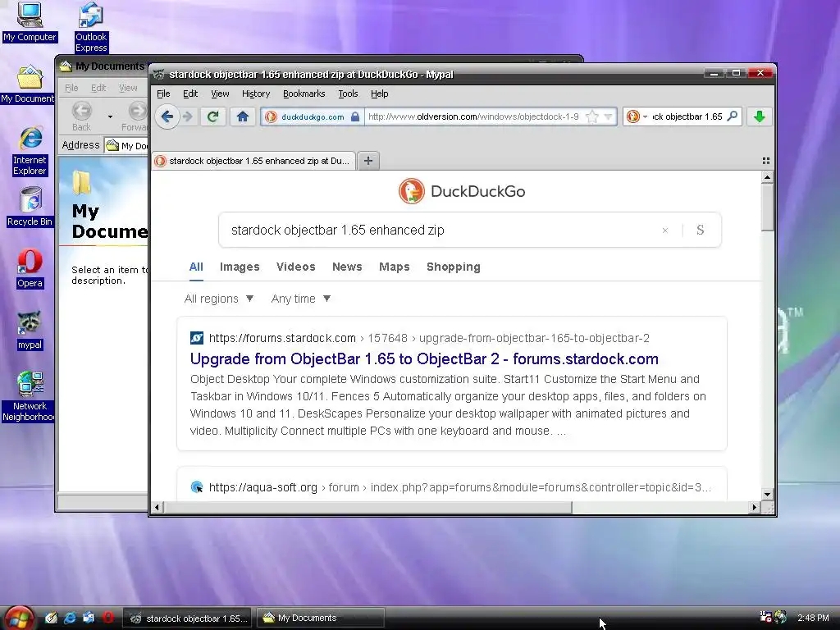The width and height of the screenshot is (840, 630).
Task: Click the stardock forum result favicon
Action: tap(197, 338)
